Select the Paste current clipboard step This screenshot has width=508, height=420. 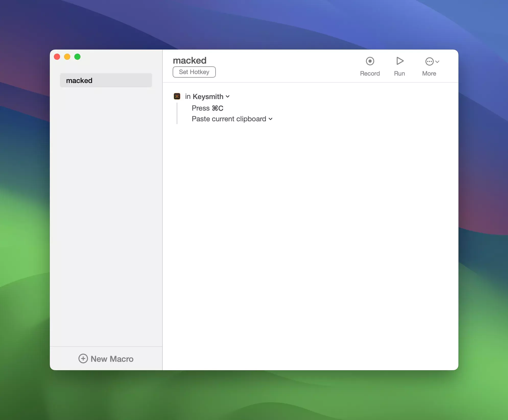click(x=229, y=119)
